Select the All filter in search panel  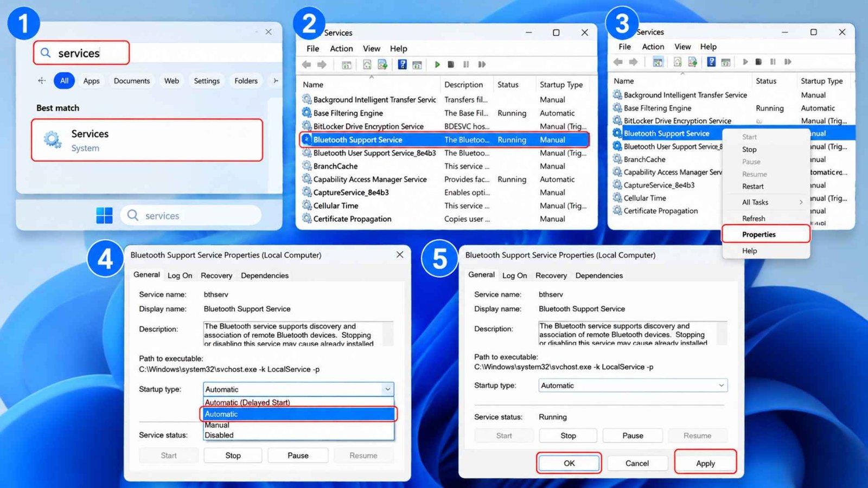click(x=64, y=81)
